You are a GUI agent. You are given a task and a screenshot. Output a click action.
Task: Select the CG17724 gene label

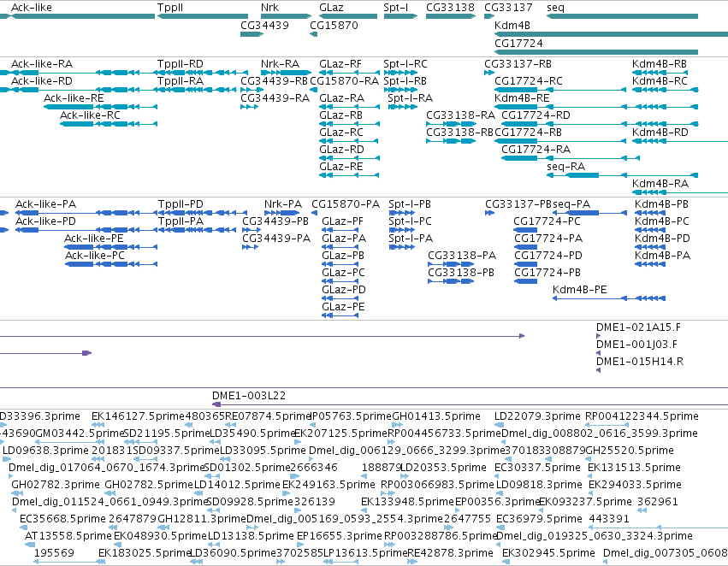coord(518,43)
